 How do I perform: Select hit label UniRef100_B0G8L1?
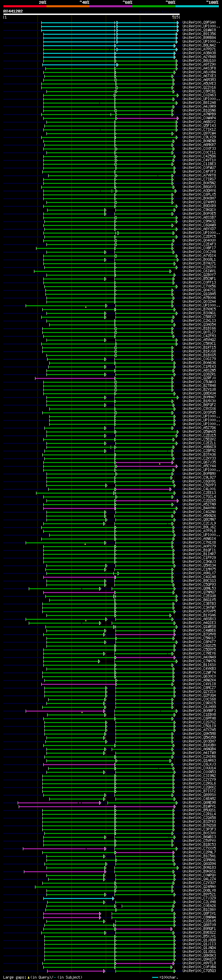[199, 259]
